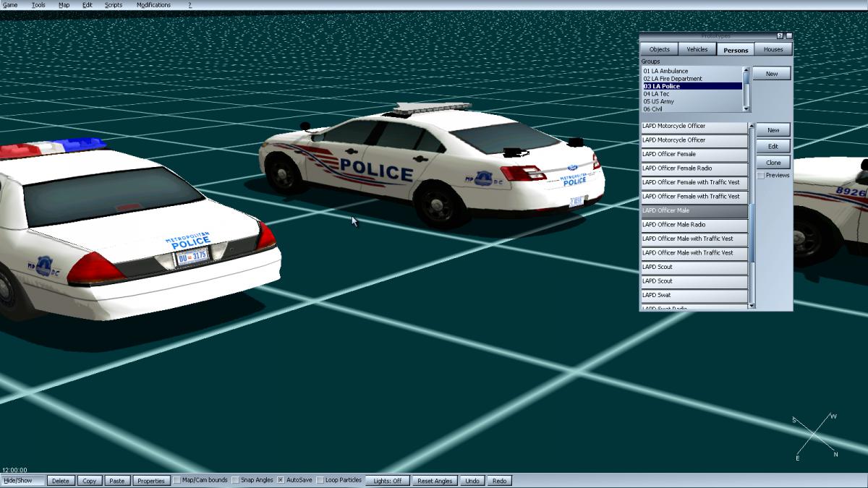Click the prototype list scrollbar thumb

752,233
